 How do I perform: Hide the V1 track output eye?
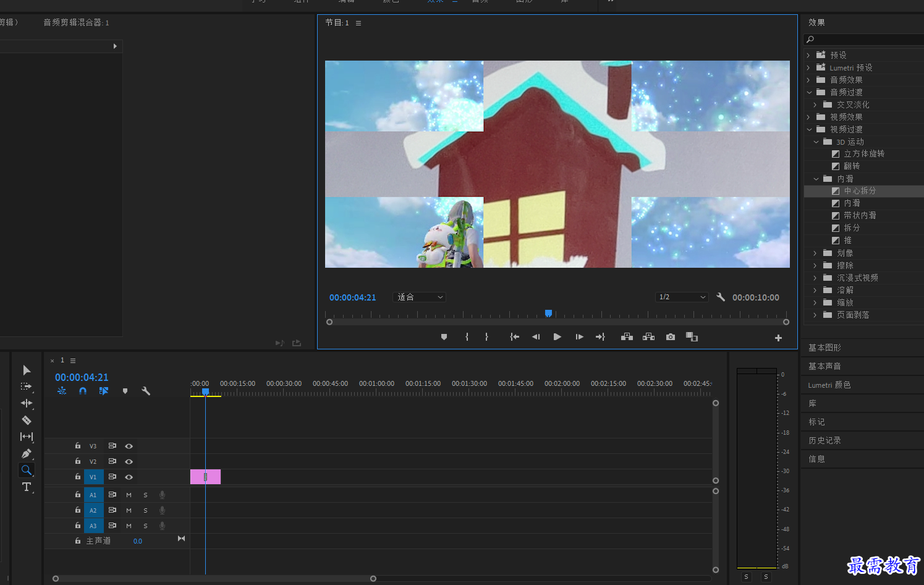click(129, 477)
